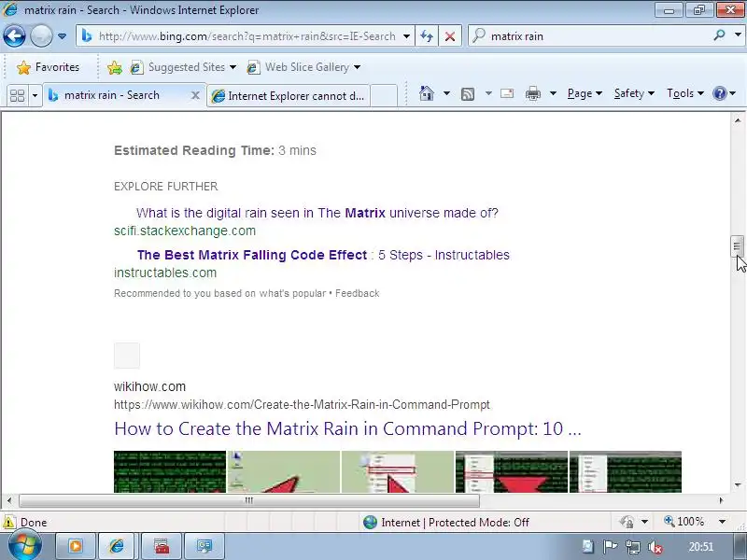
Task: Click the status bar warning icon beside Done
Action: click(x=8, y=522)
